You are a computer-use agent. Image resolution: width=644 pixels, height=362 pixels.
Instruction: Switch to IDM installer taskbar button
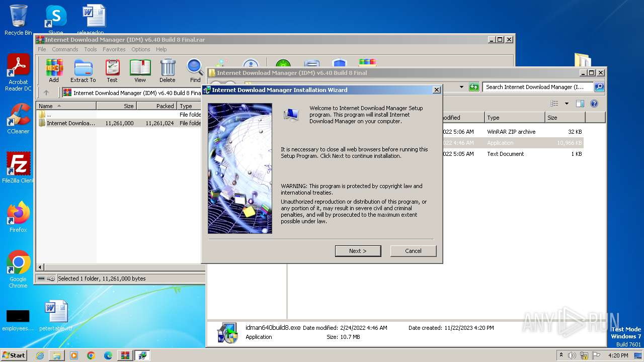142,355
